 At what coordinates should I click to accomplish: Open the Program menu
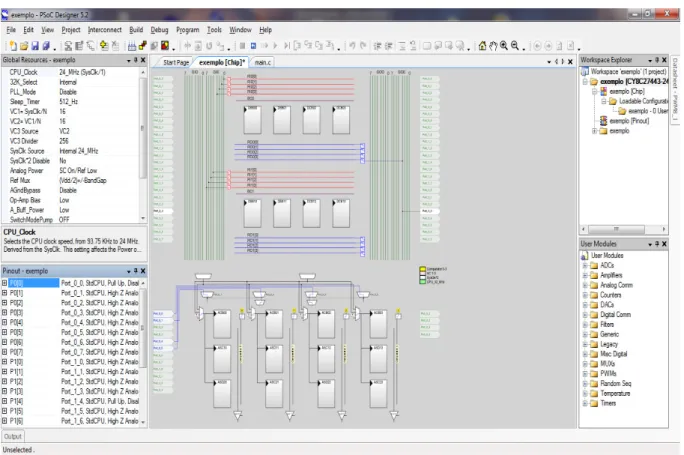click(x=188, y=30)
